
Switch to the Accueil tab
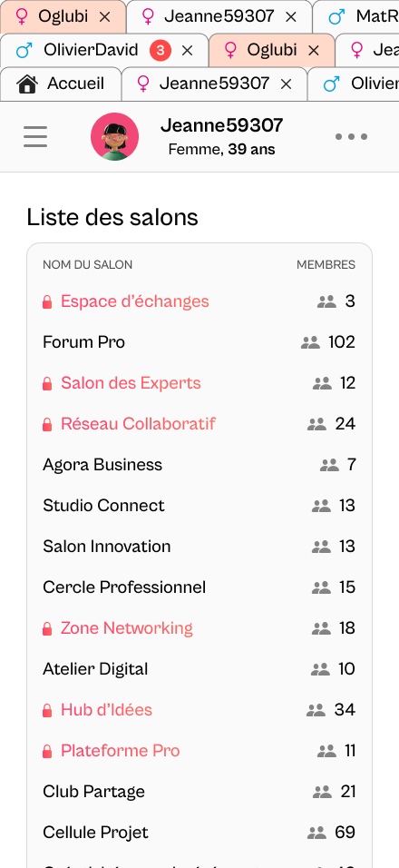(61, 84)
